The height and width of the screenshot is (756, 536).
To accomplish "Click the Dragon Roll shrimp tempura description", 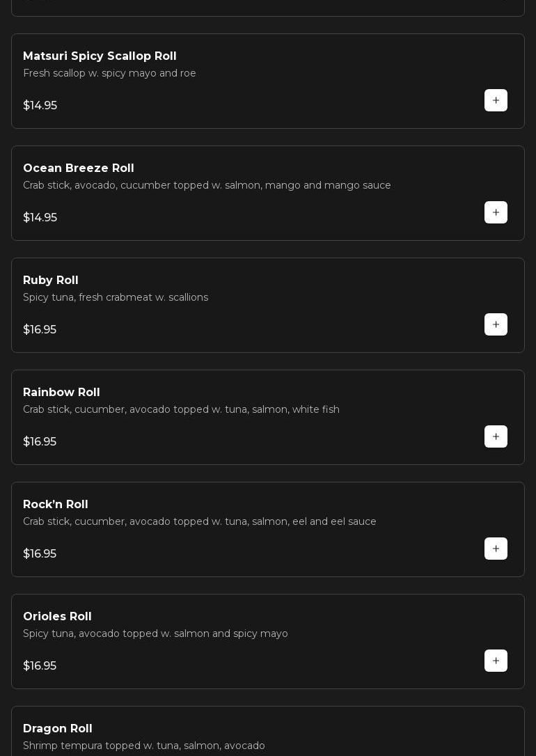I will point(144,746).
